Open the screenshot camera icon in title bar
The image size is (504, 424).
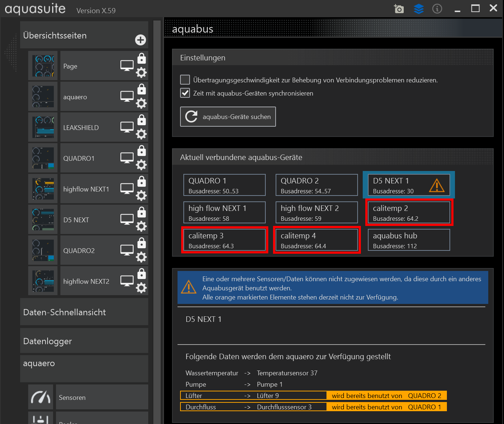(399, 8)
